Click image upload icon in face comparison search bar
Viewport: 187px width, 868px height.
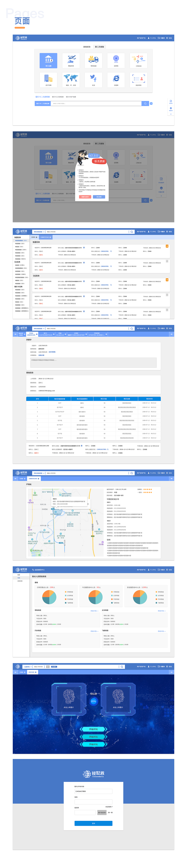[x=47, y=667]
